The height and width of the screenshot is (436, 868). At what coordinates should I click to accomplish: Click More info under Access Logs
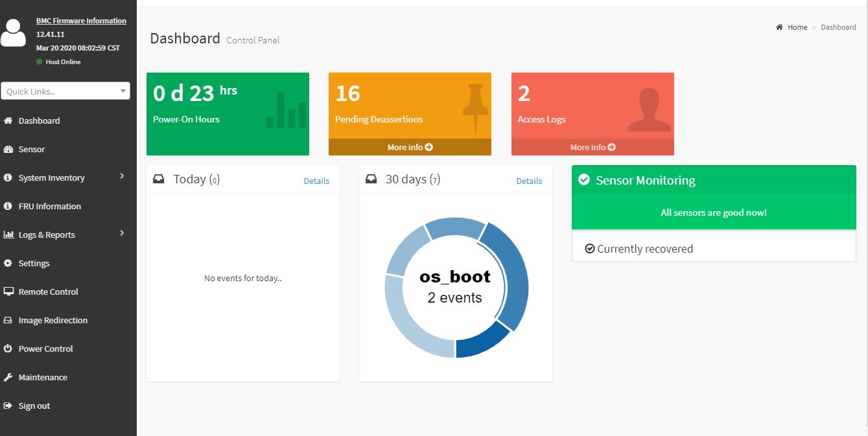coord(592,147)
